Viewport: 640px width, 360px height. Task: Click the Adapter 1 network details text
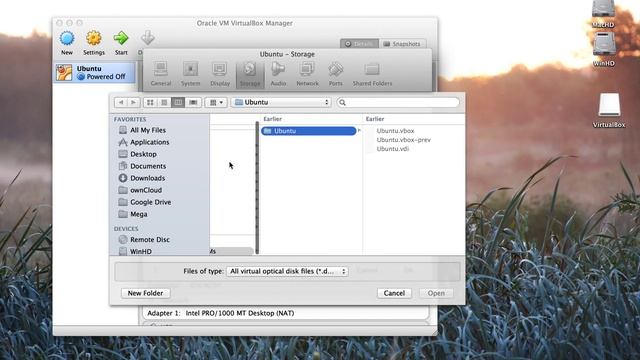point(220,313)
